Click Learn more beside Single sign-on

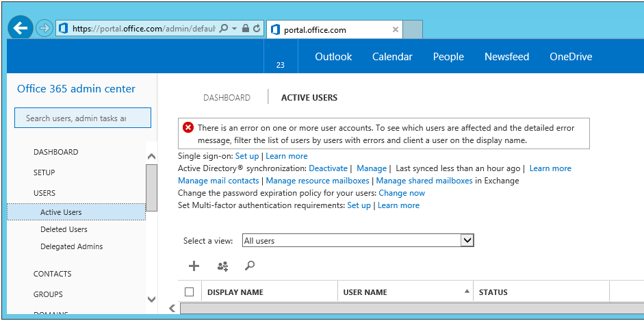(287, 156)
